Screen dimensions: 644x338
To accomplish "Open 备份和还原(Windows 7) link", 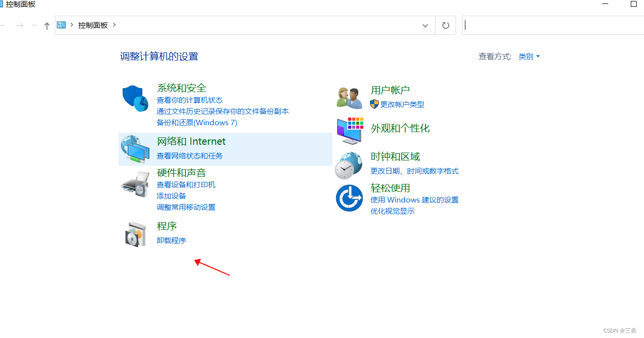I will [x=197, y=123].
